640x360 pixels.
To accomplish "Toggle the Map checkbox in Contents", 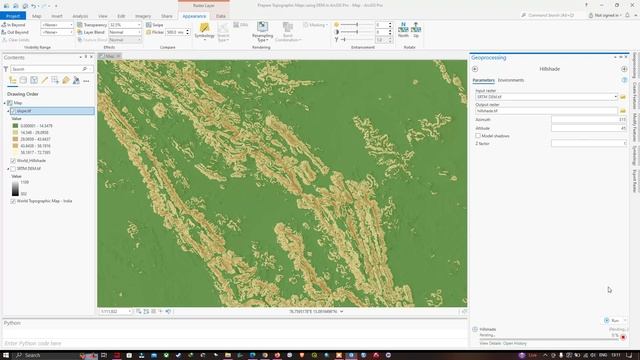I will point(10,103).
